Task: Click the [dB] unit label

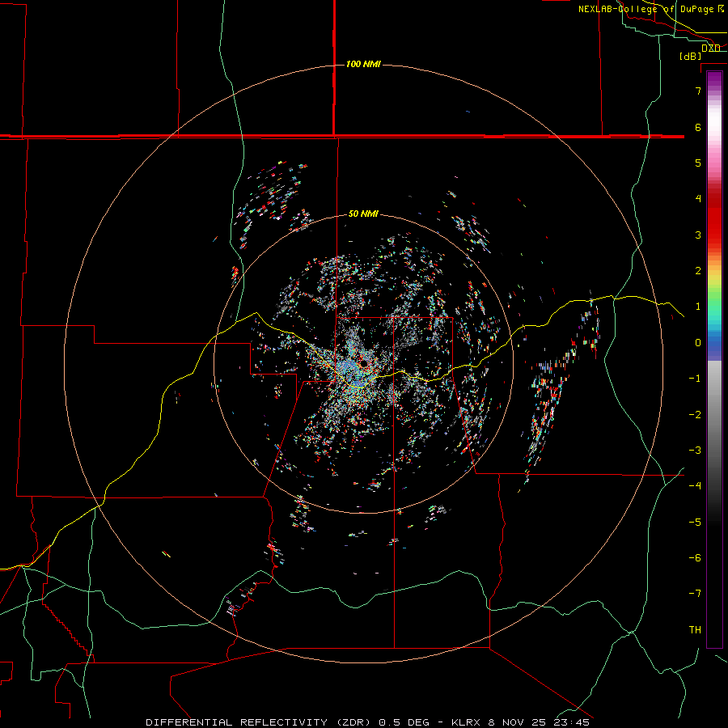Action: (691, 56)
